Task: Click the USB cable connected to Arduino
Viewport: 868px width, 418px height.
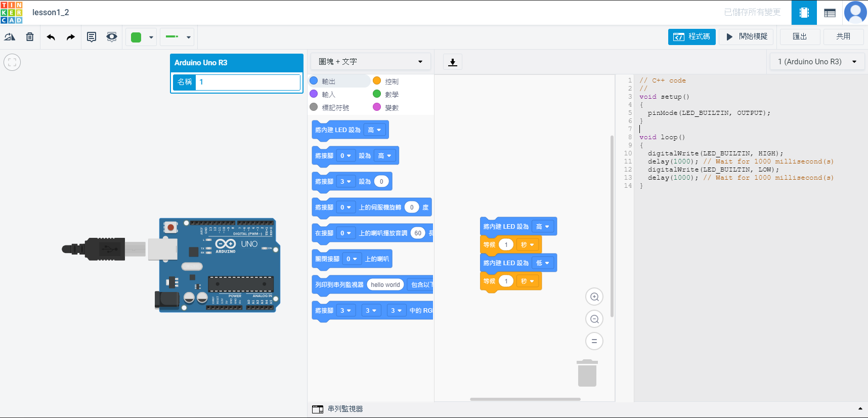Action: pyautogui.click(x=104, y=249)
